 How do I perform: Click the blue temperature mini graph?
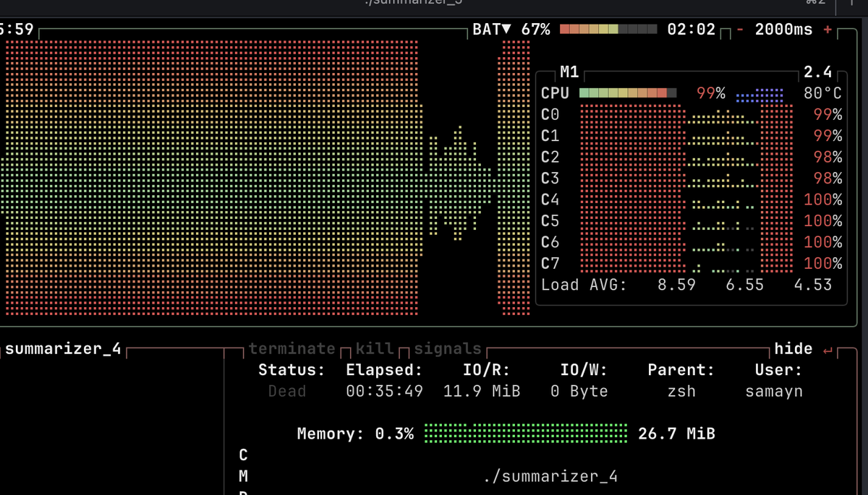759,95
